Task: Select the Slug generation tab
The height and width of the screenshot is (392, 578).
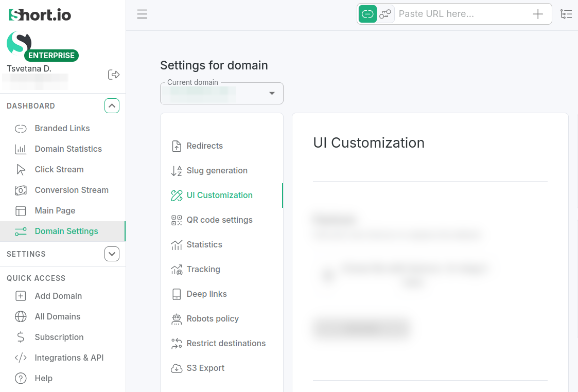Action: pyautogui.click(x=217, y=171)
